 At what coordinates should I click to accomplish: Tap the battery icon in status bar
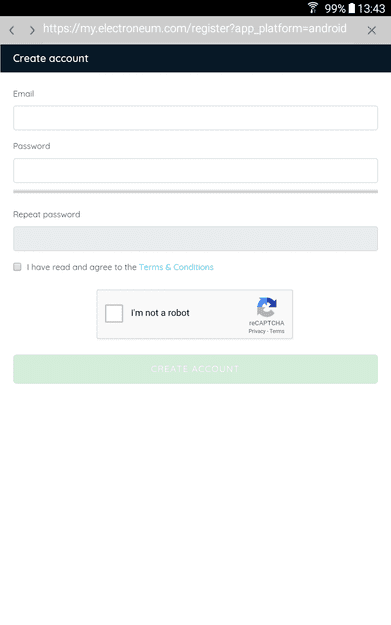[352, 8]
